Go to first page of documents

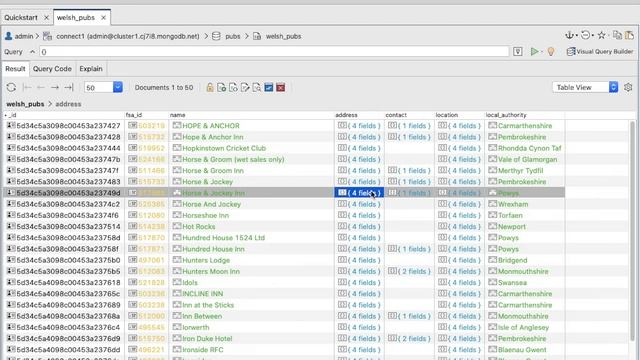[x=27, y=87]
